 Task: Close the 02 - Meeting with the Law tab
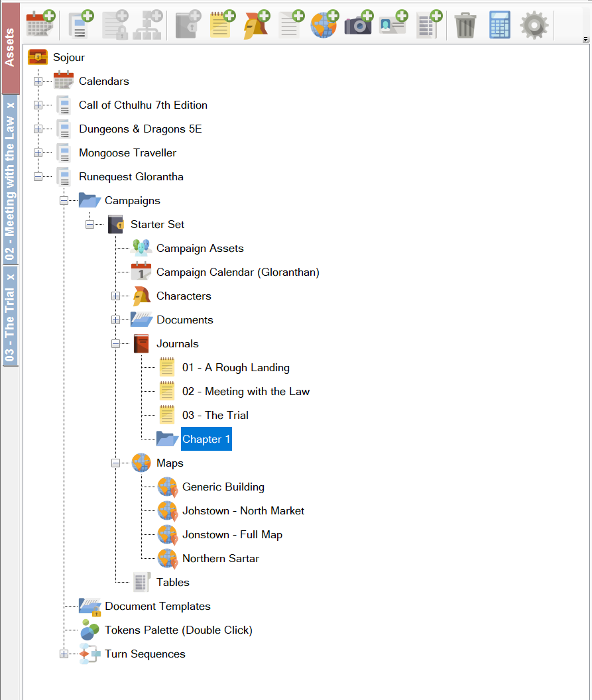pos(10,105)
